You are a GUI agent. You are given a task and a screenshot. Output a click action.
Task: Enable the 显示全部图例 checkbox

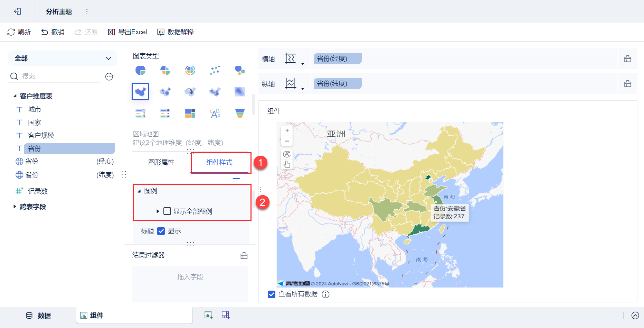(167, 211)
